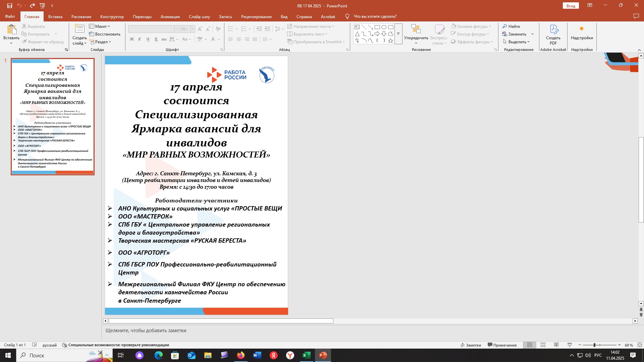Switch to the Animation tab

coord(170,16)
